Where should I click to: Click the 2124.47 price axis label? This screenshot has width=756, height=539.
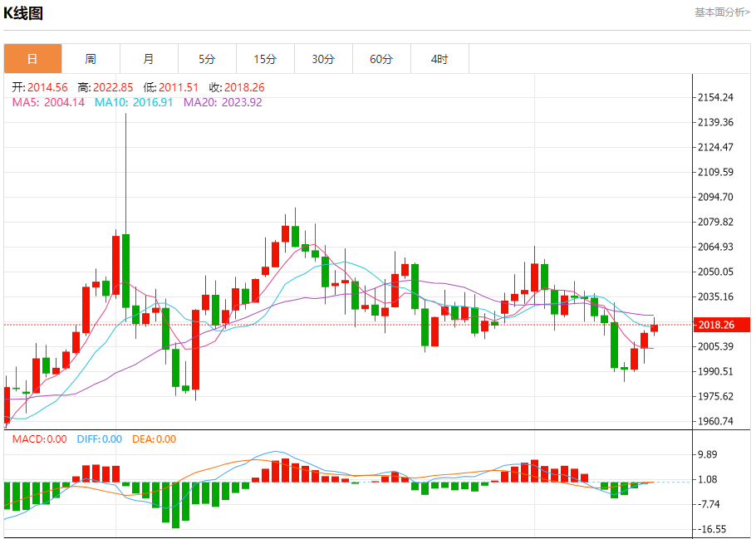coord(715,147)
